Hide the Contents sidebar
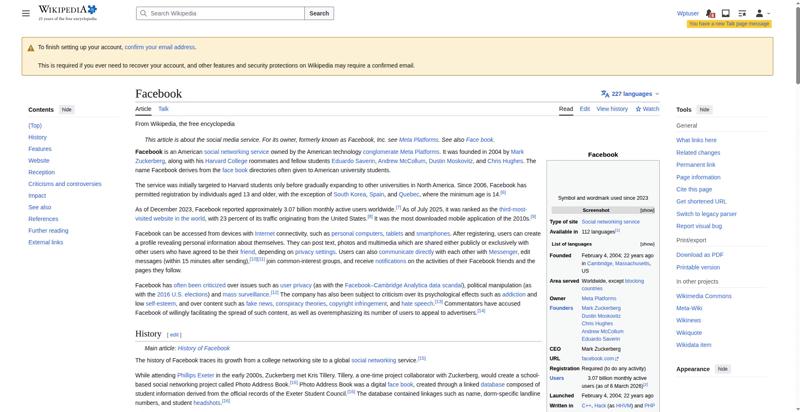This screenshot has height=412, width=800. [x=66, y=110]
